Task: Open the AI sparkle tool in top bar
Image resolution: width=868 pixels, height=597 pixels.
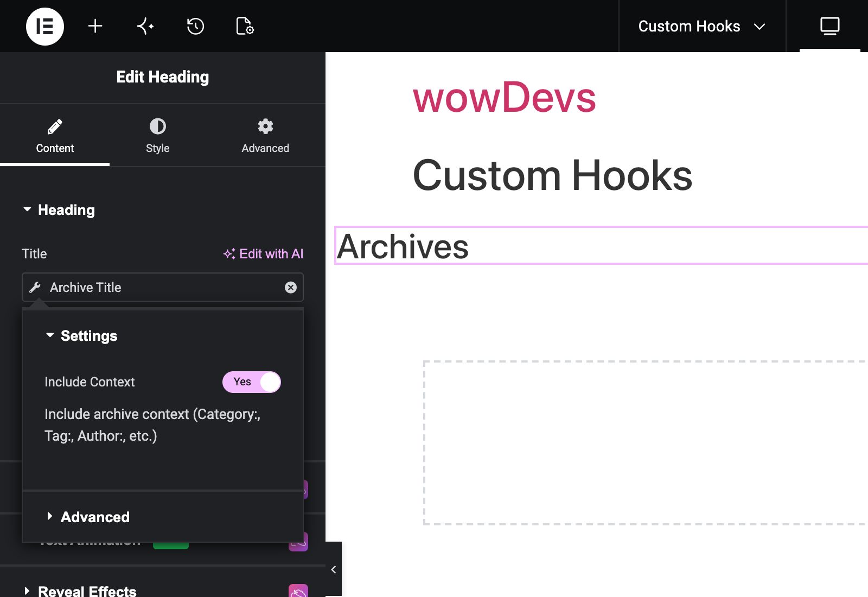Action: pyautogui.click(x=145, y=26)
